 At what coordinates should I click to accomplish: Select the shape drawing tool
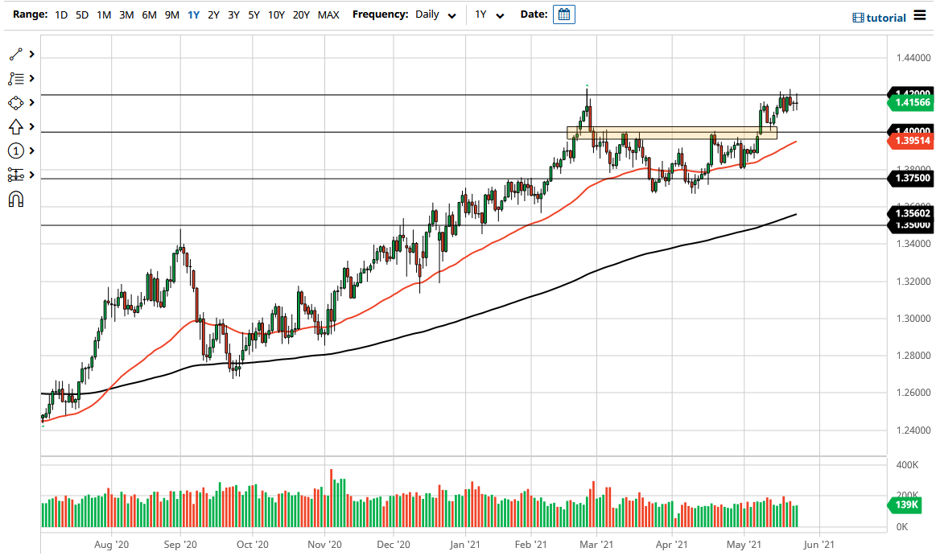[x=18, y=102]
